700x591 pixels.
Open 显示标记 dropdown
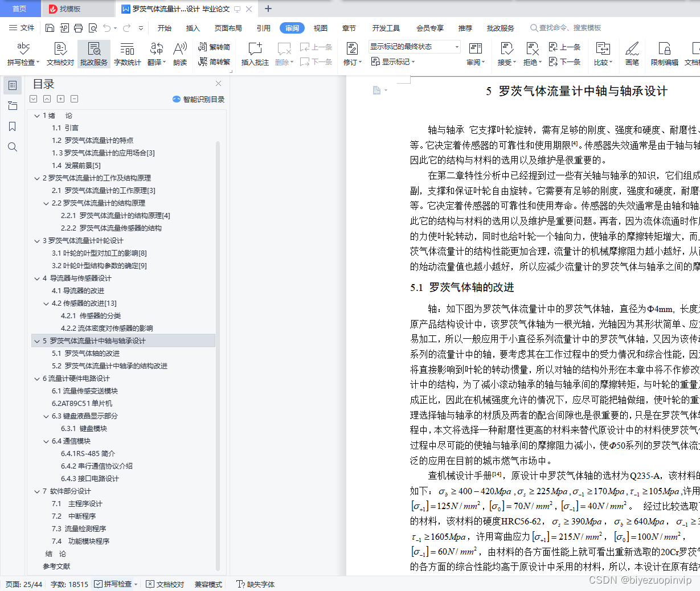(393, 61)
